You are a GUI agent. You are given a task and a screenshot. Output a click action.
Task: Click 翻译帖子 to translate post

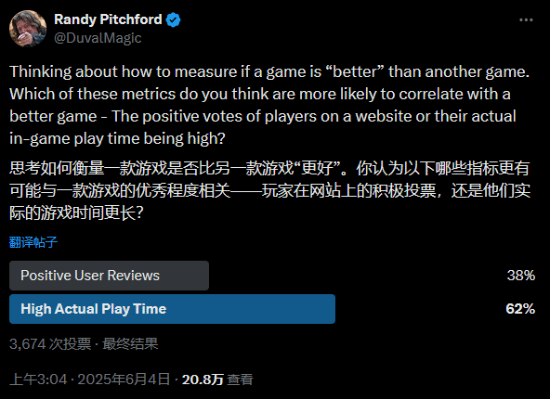point(33,242)
